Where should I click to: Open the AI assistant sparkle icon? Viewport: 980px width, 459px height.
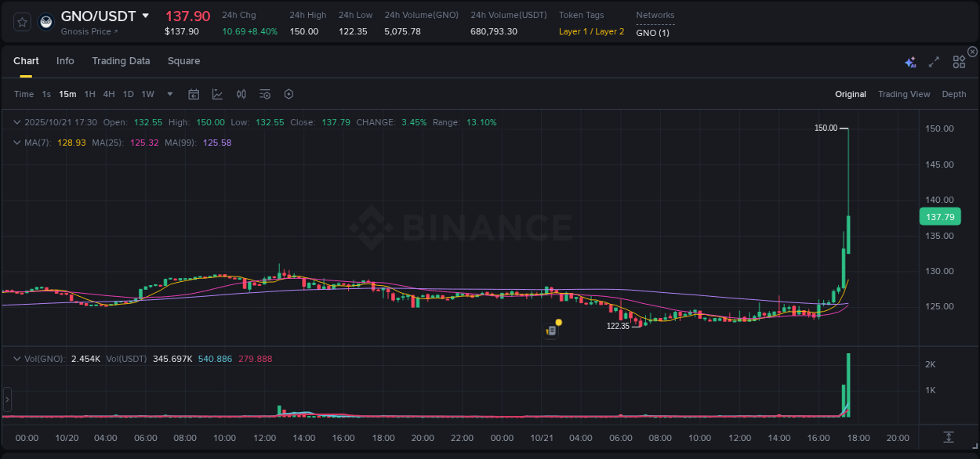click(909, 60)
